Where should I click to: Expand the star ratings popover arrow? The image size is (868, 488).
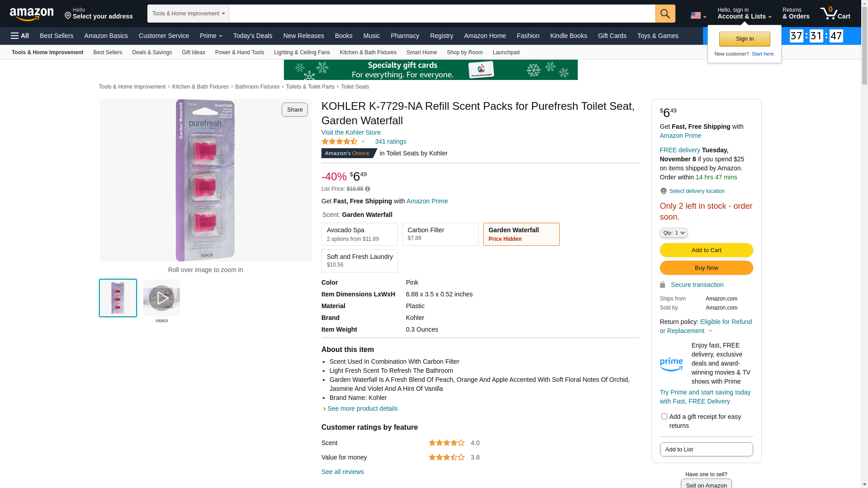pos(363,141)
